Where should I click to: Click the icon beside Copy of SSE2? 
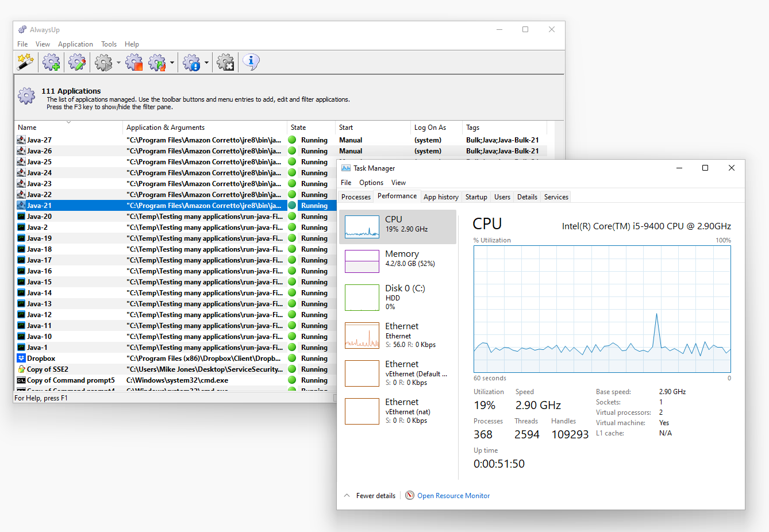tap(21, 369)
